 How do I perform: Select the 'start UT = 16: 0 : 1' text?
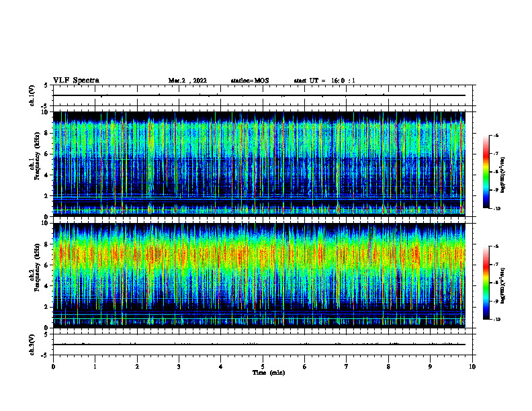[324, 81]
